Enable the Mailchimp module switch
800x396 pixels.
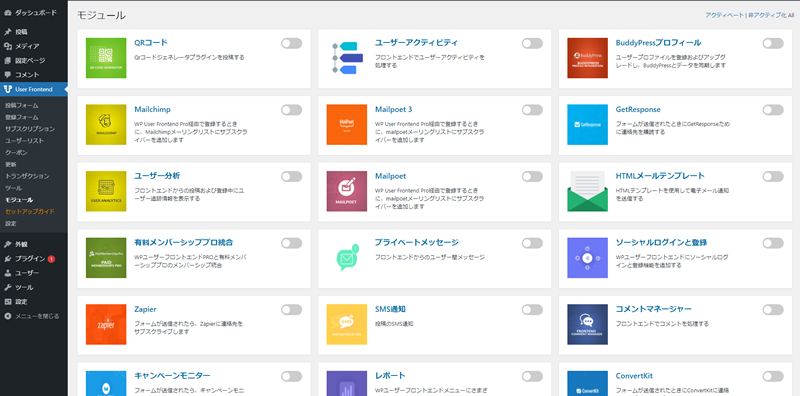pos(291,110)
